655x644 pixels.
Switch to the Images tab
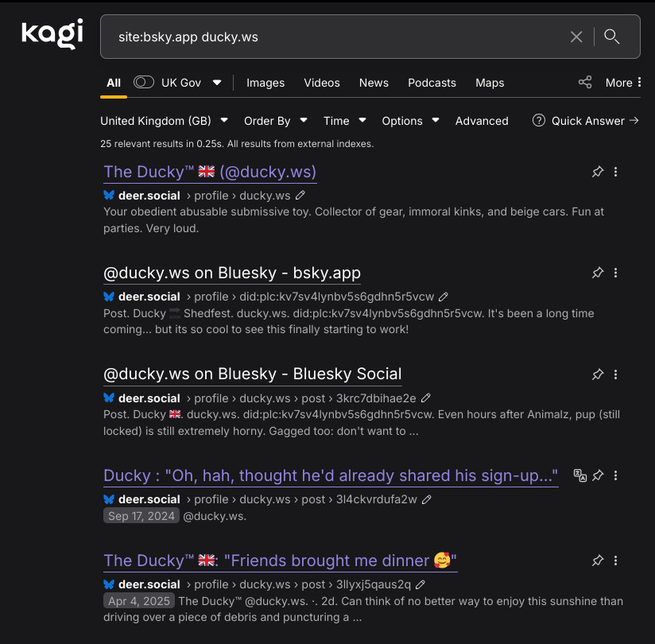click(265, 83)
